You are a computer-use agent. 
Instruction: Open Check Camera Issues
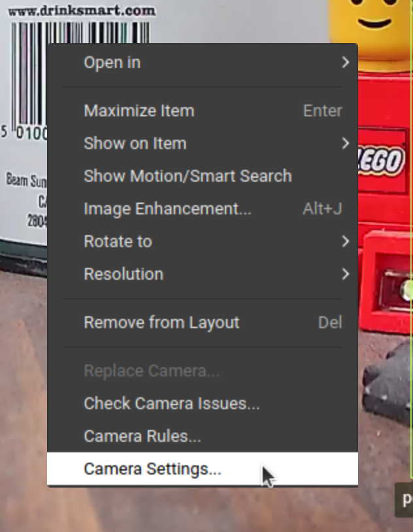click(x=171, y=403)
